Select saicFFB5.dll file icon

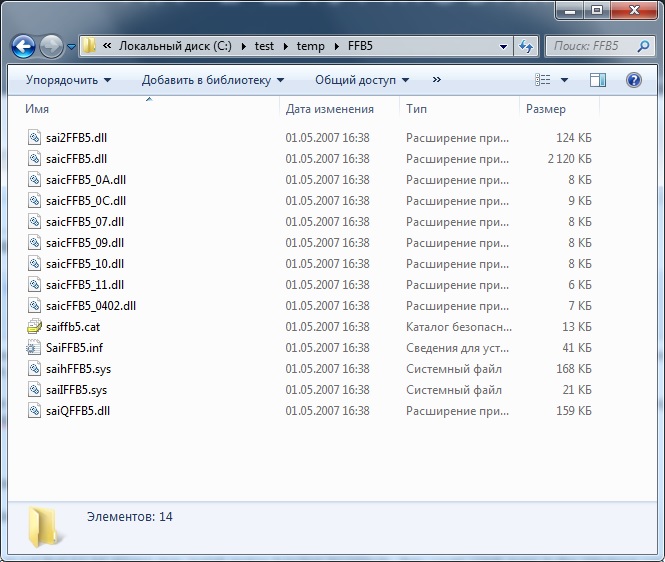[x=34, y=159]
